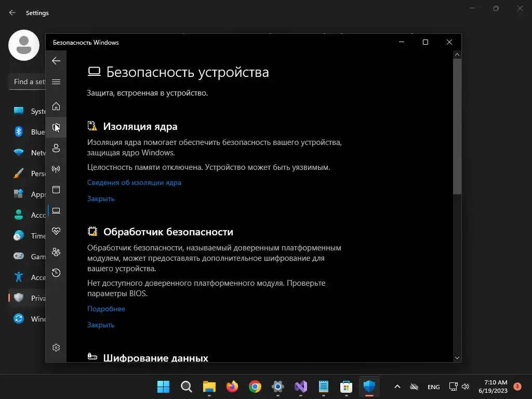Open Подробнее link under Обработчик безопасности
Image resolution: width=532 pixels, height=399 pixels.
tap(106, 309)
